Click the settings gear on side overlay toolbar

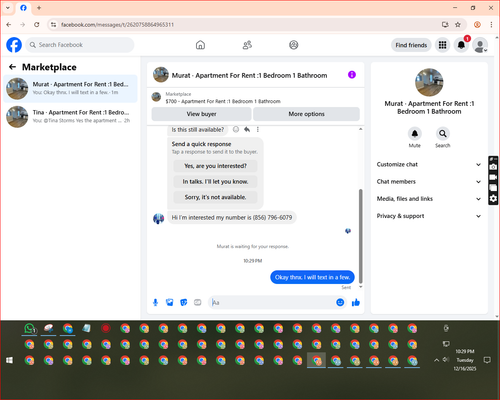[x=493, y=199]
